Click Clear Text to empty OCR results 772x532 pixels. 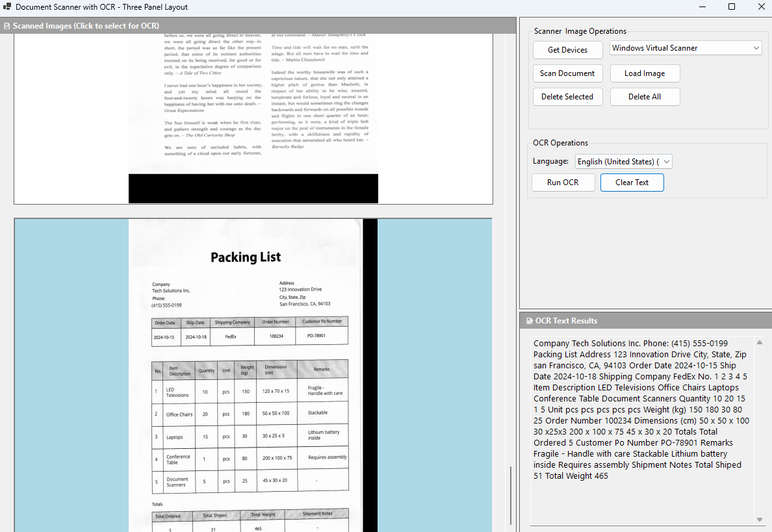pos(632,183)
